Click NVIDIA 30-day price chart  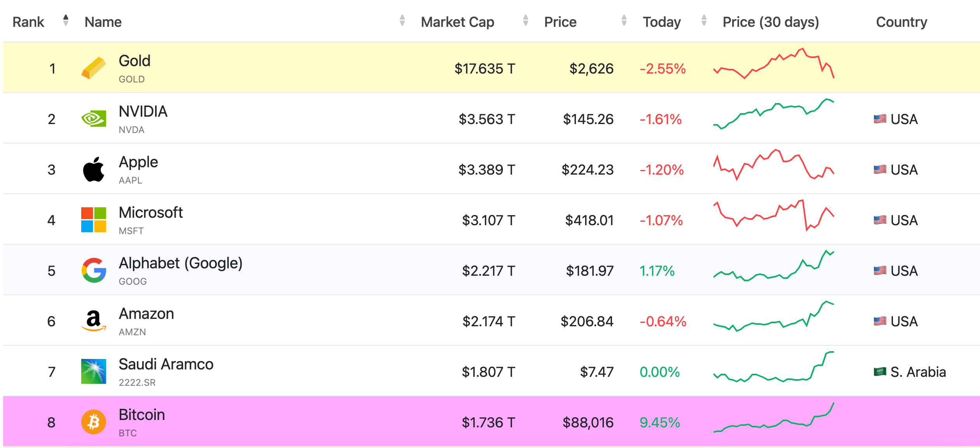(x=774, y=114)
